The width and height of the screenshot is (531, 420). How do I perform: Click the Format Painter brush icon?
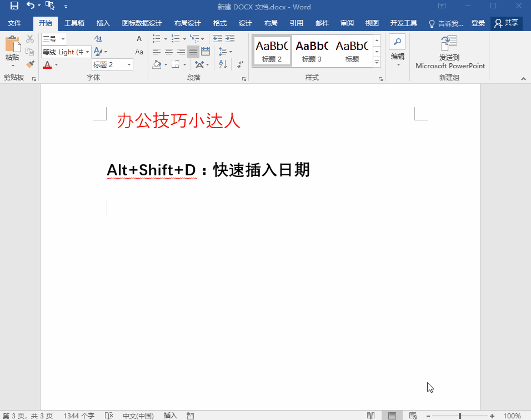coord(30,64)
